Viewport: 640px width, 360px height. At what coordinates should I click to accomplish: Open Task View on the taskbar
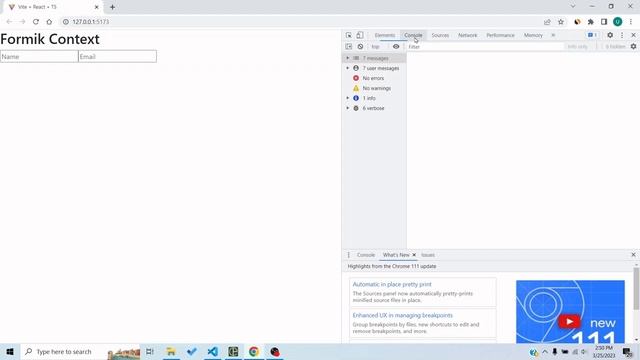[150, 351]
